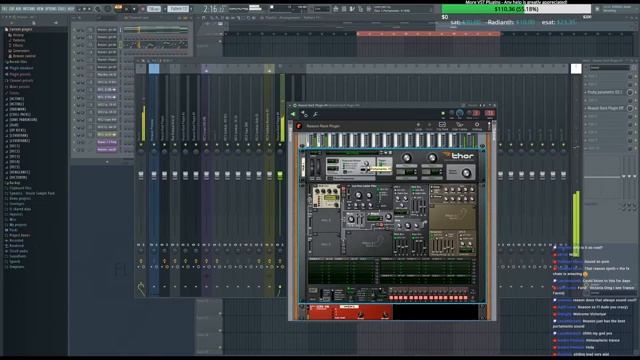Expand Channel presets in browser
640x360 pixels.
click(21, 80)
